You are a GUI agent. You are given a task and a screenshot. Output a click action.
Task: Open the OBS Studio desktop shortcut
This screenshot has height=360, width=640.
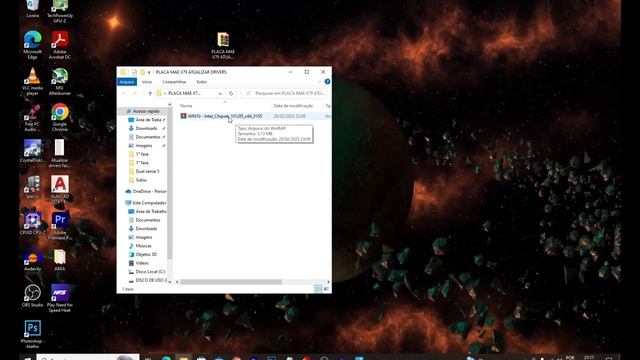(x=32, y=296)
